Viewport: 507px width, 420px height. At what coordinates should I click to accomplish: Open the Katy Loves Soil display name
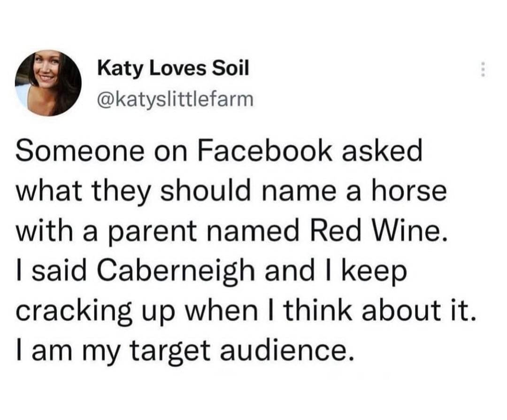(x=172, y=70)
